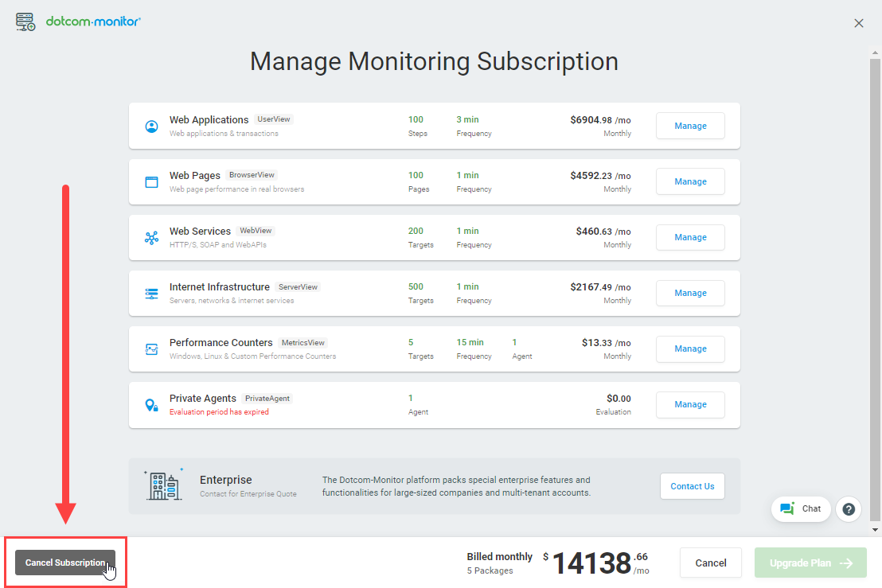
Task: Click the Internet Infrastructure row title
Action: pos(220,286)
